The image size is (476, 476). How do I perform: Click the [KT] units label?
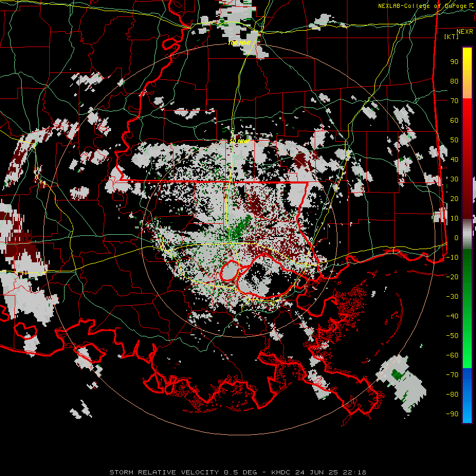(452, 36)
